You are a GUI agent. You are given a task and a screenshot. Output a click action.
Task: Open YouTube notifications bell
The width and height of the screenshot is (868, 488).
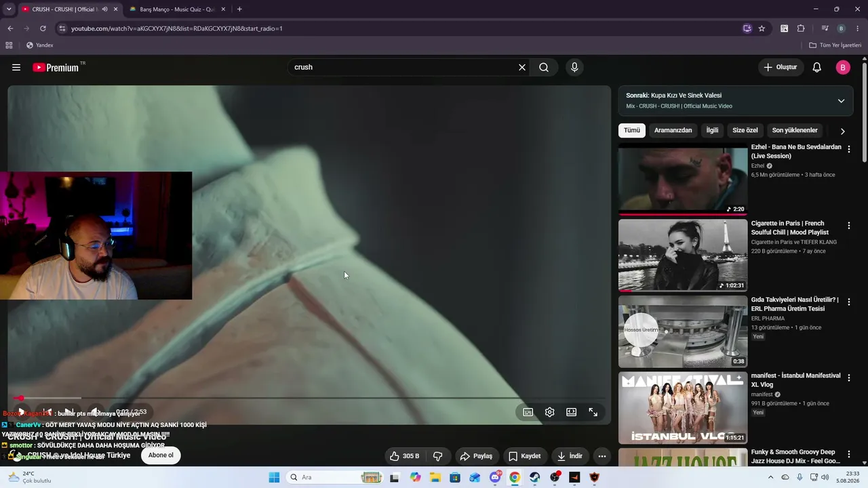tap(817, 67)
